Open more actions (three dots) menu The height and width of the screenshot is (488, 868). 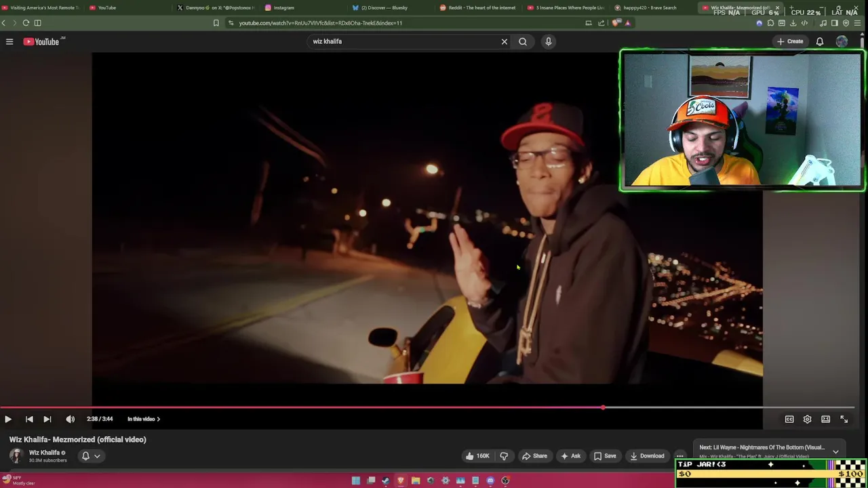coord(679,456)
